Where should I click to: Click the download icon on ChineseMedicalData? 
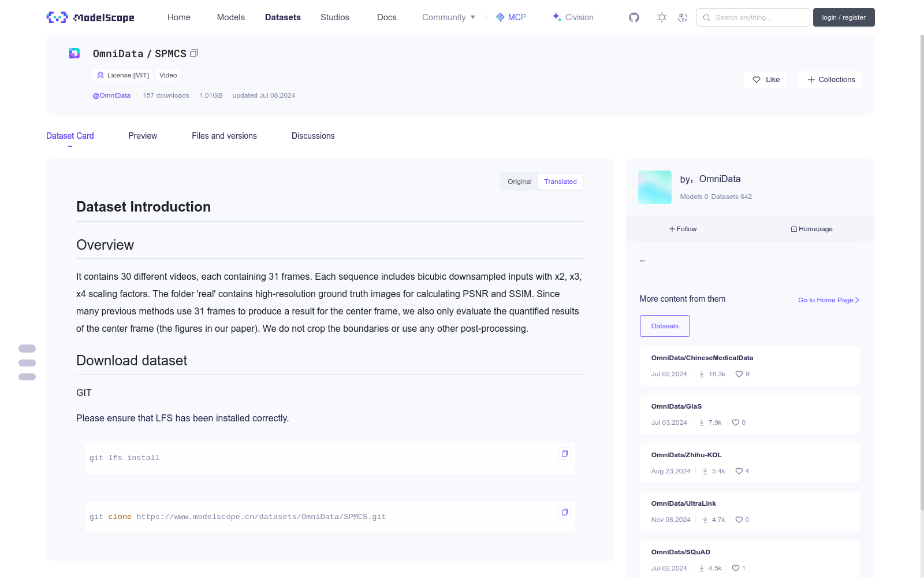[702, 374]
